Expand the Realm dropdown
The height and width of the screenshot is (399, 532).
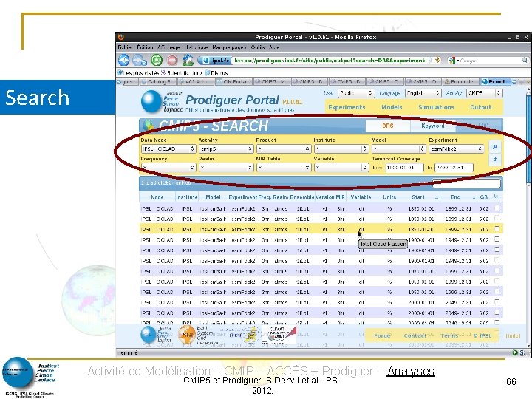tap(226, 167)
